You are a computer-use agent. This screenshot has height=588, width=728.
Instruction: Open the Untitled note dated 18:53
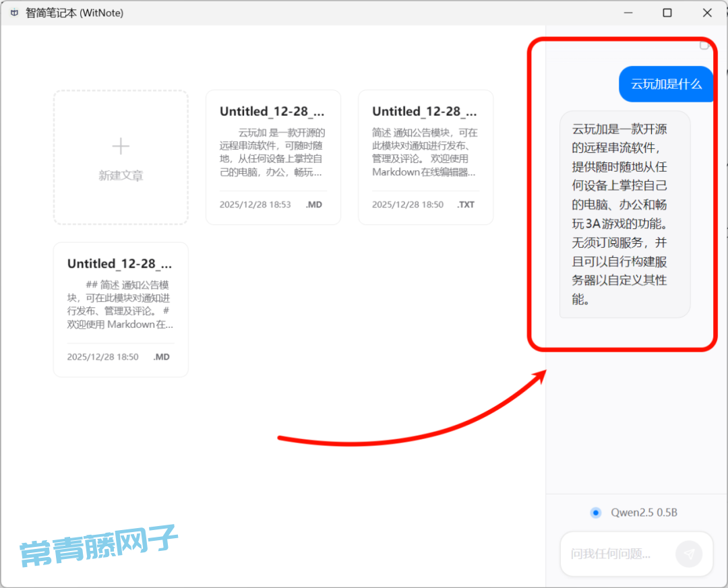(x=272, y=111)
